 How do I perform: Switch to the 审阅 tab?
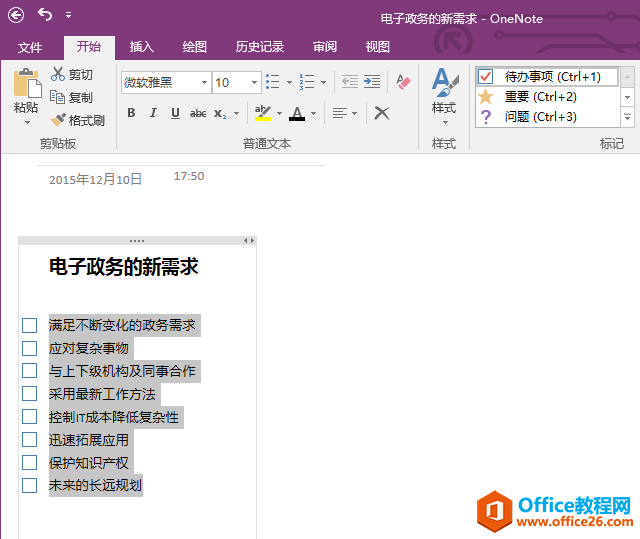point(325,47)
